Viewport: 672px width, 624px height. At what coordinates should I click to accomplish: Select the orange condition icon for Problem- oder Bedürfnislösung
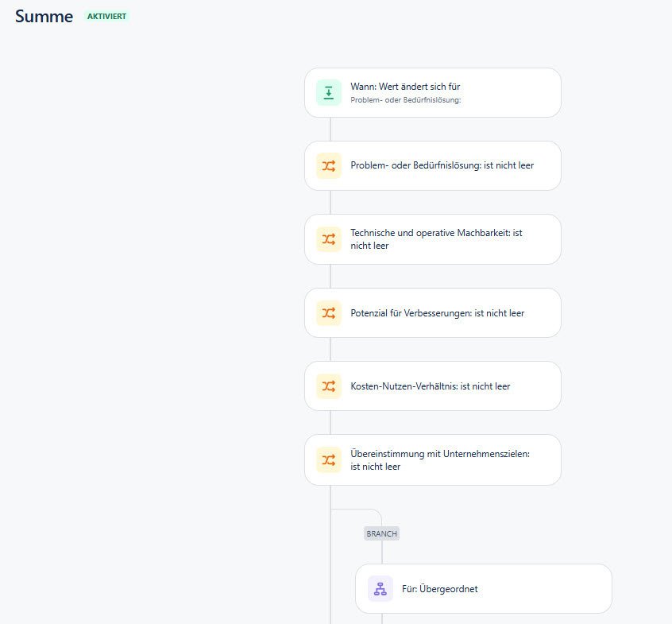tap(329, 166)
